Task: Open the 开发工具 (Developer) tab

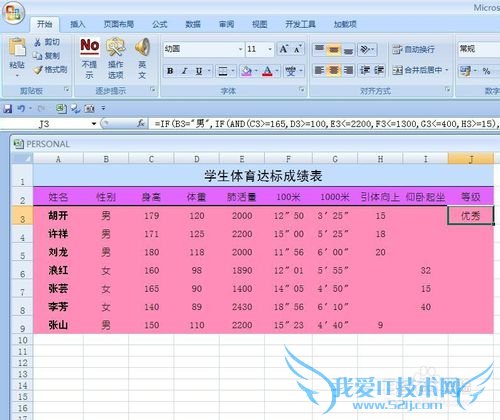Action: click(x=300, y=24)
